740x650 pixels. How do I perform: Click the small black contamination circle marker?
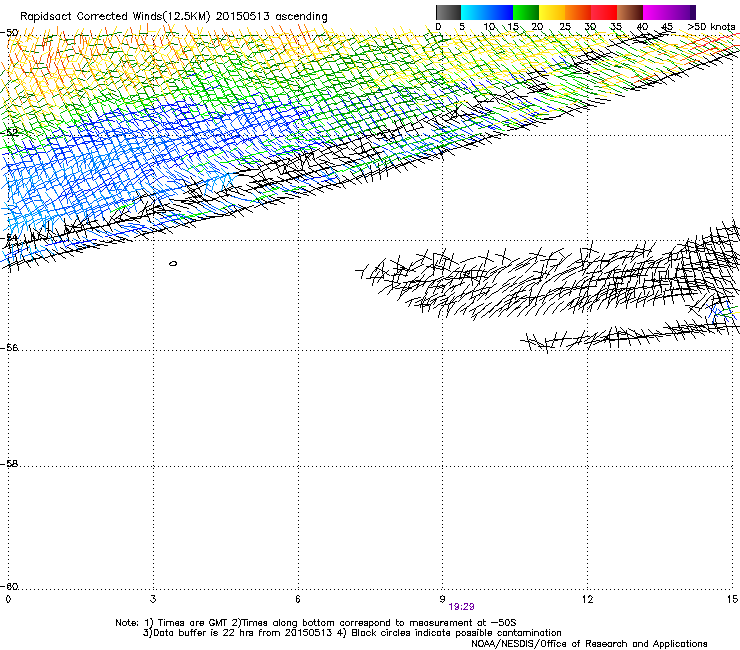(x=173, y=263)
